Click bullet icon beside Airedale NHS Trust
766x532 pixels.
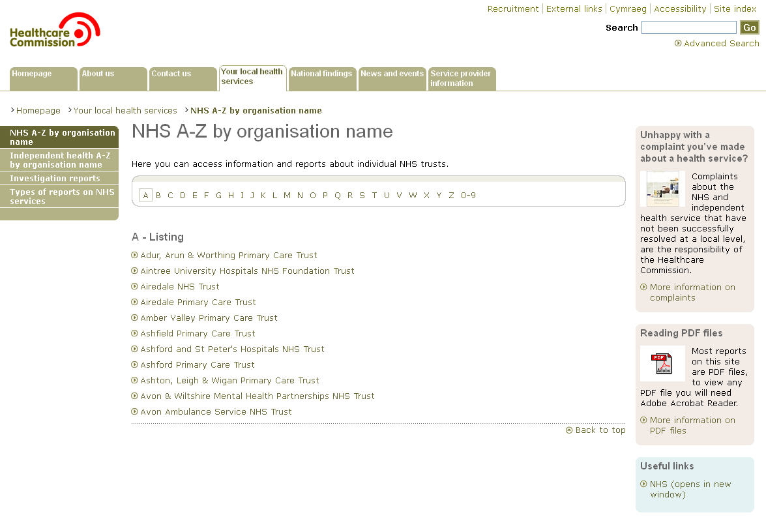135,287
